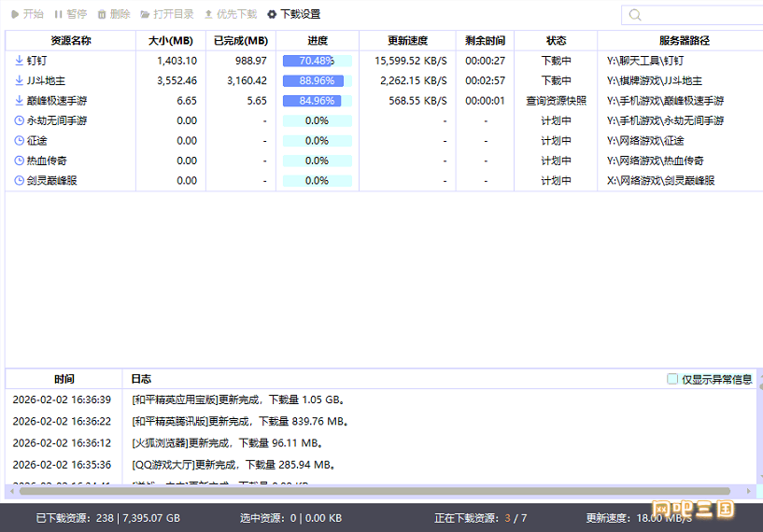Screen dimensions: 763x532
Task: Click the 开始 (start) toolbar button
Action: pyautogui.click(x=27, y=14)
